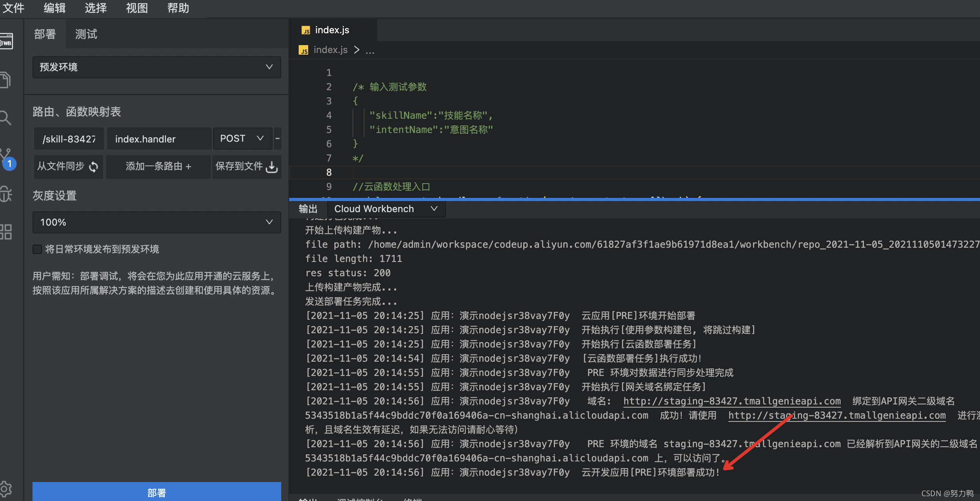This screenshot has height=501, width=980.
Task: Click line number 8 in the gutter
Action: tap(329, 173)
